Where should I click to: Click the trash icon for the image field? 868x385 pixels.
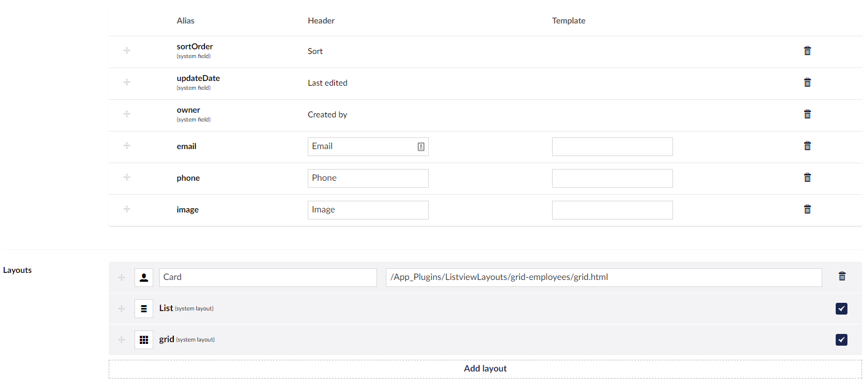pos(807,210)
